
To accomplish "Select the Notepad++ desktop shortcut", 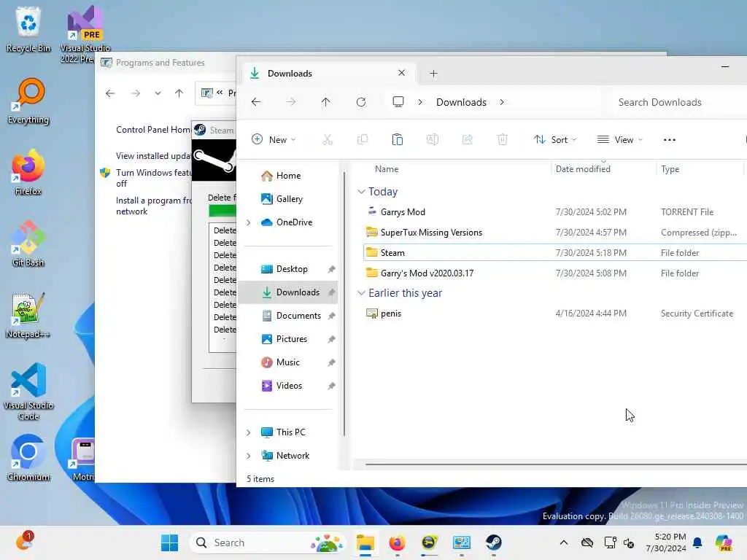I will pos(28,315).
